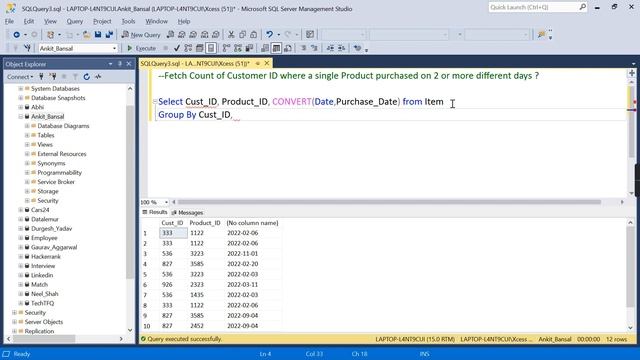The image size is (640, 360).
Task: Select the Product_ID column header
Action: click(205, 223)
